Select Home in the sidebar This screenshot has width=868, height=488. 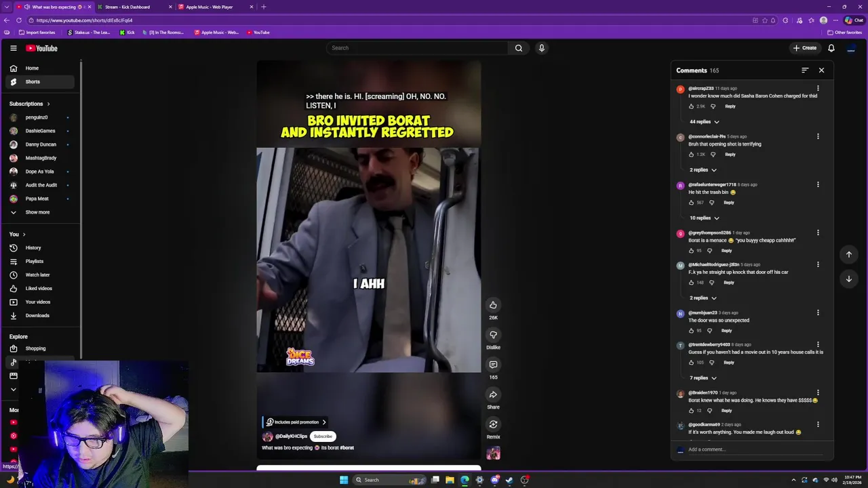(40, 68)
